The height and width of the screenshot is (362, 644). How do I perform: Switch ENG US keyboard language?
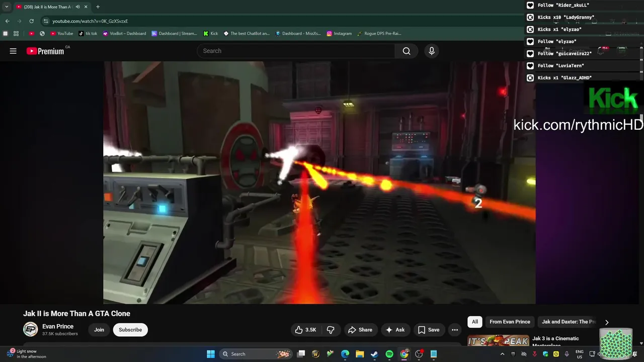pos(580,354)
